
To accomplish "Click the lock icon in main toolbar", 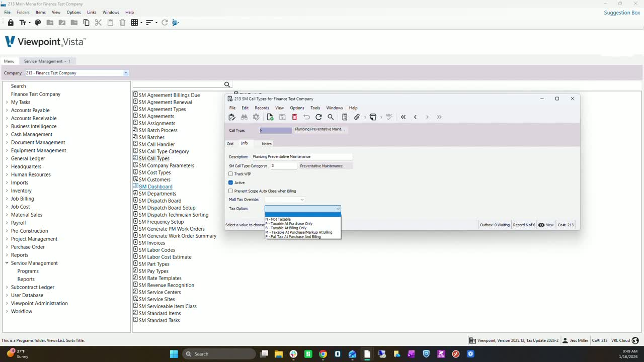I will pos(11,23).
